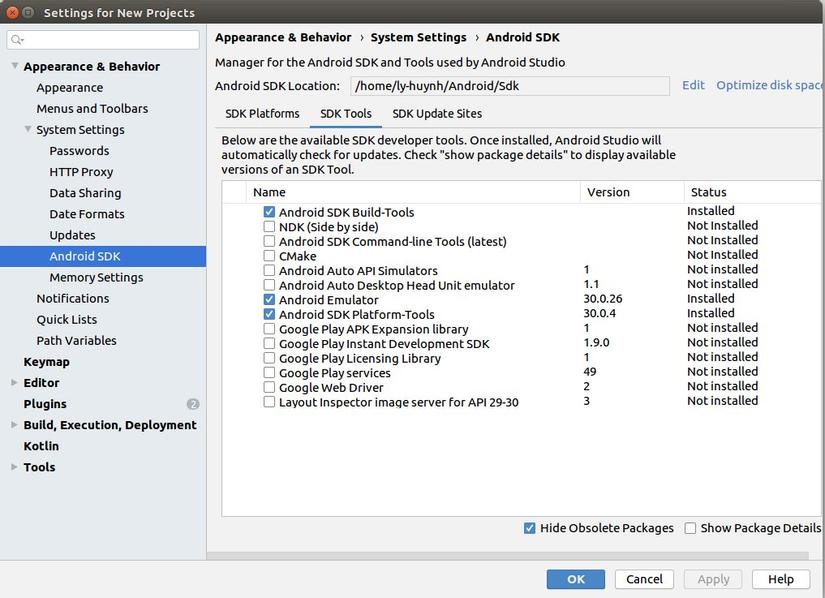Tick the Google Play services checkbox

269,373
